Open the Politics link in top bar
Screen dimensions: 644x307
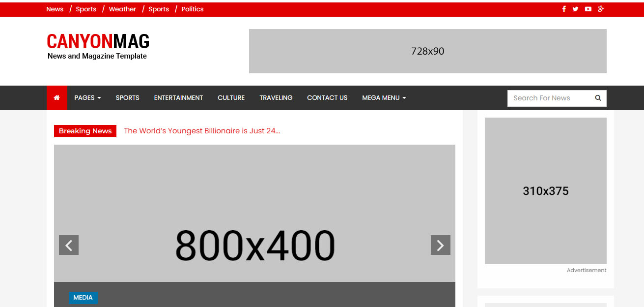click(192, 9)
